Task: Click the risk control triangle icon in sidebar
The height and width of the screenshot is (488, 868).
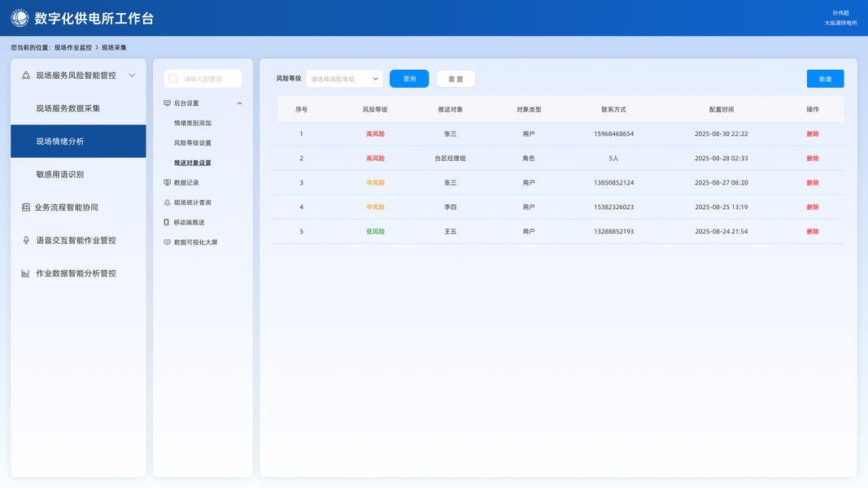Action: coord(25,76)
